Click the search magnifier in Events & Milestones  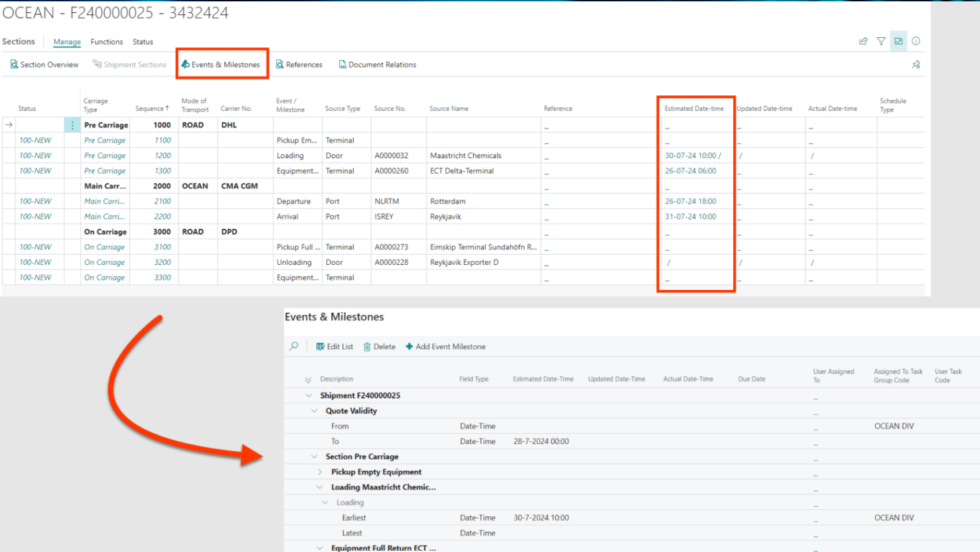pos(294,347)
